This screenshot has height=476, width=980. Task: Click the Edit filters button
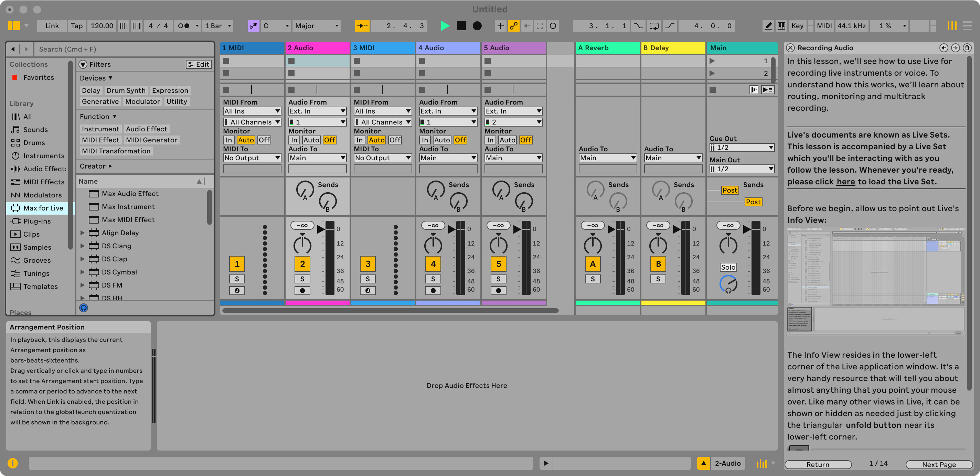coord(199,64)
